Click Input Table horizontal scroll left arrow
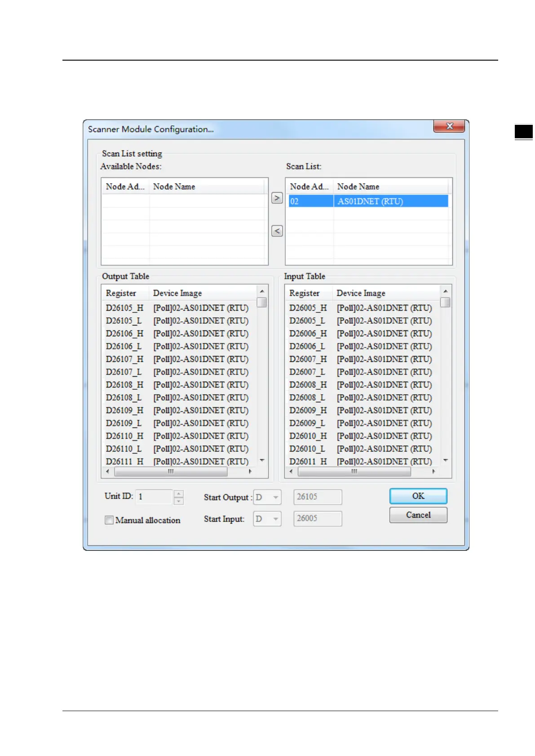Screen dimensions: 535x756 [291, 471]
